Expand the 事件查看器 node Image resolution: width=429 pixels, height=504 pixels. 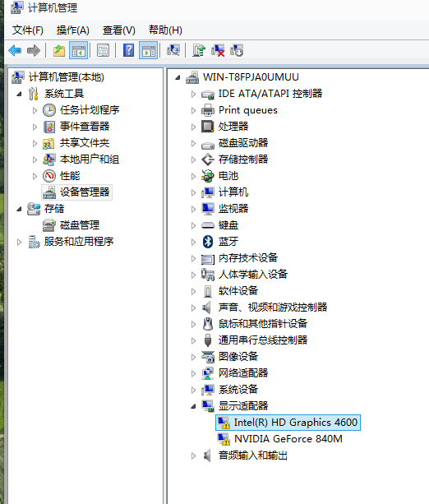tap(35, 127)
